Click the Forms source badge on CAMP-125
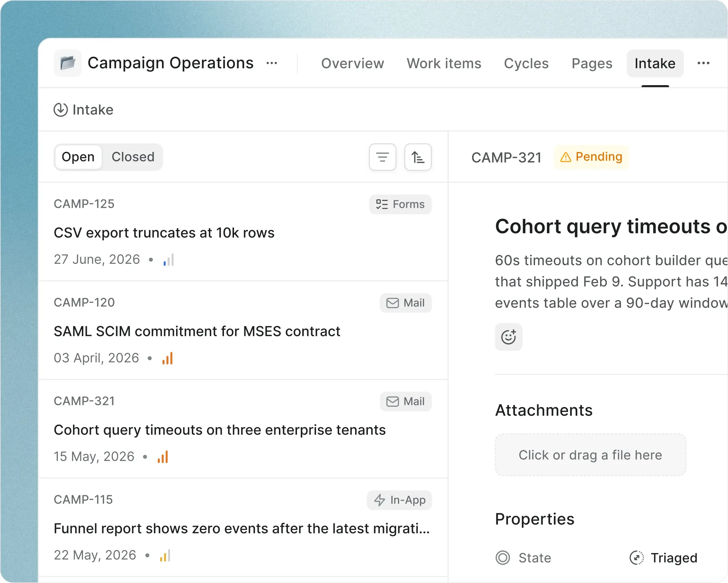 coord(400,205)
